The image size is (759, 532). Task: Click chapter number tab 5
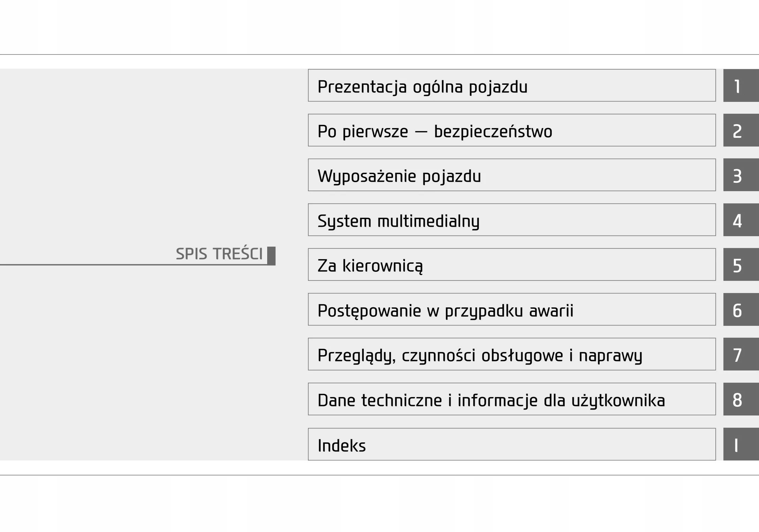(x=741, y=264)
